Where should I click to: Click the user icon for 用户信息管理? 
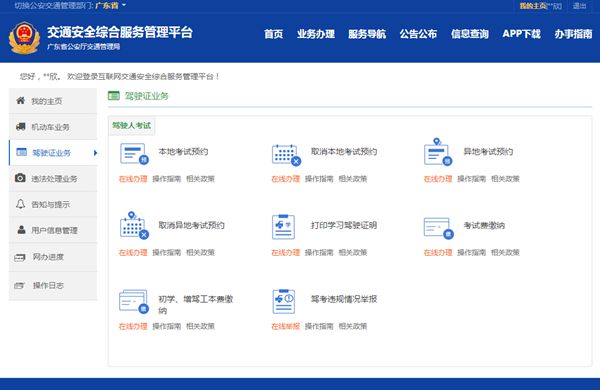[x=21, y=230]
